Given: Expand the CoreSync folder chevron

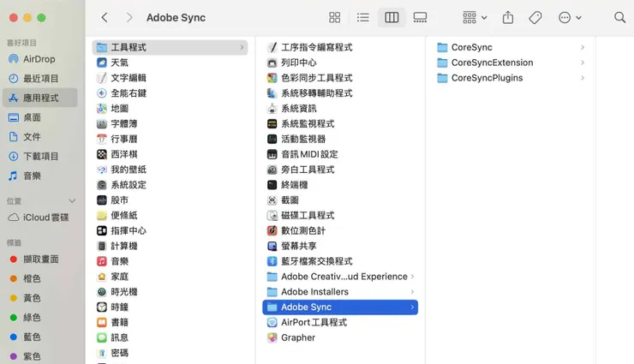Looking at the screenshot, I should click(x=583, y=47).
